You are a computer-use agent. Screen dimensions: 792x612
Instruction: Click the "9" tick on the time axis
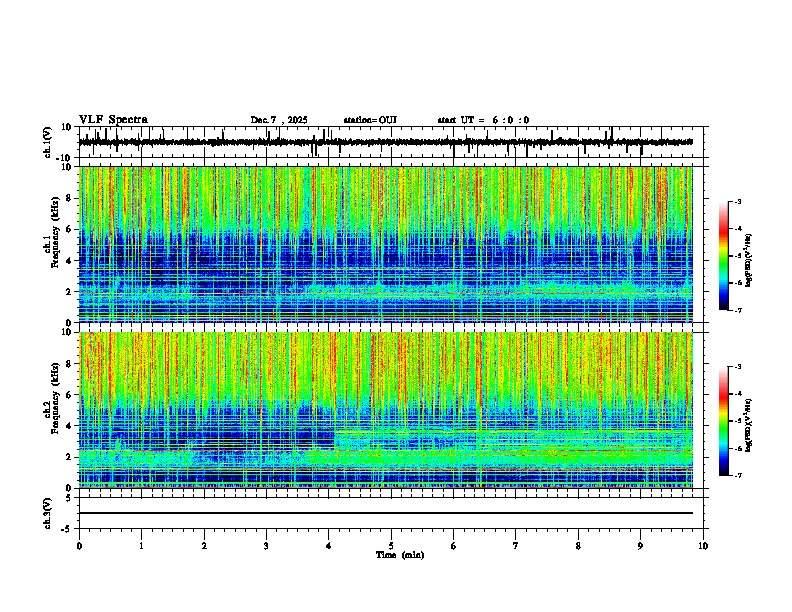coord(640,546)
